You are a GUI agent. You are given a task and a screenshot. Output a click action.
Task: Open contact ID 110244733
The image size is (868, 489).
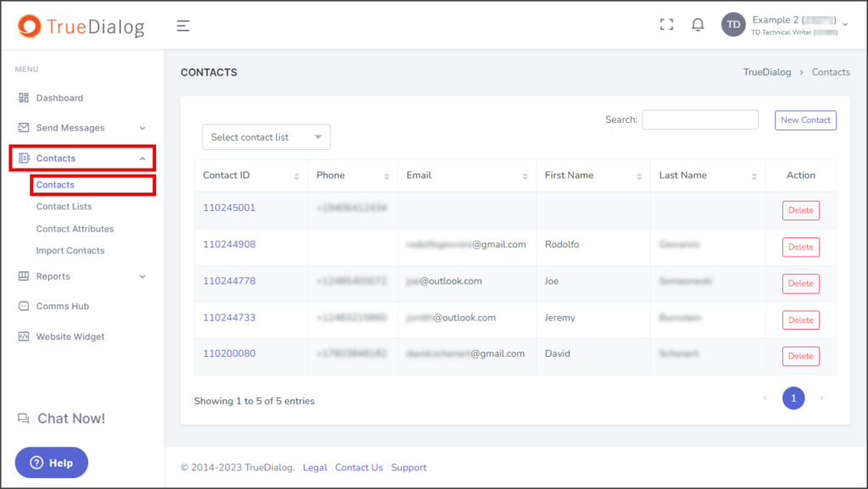point(229,318)
